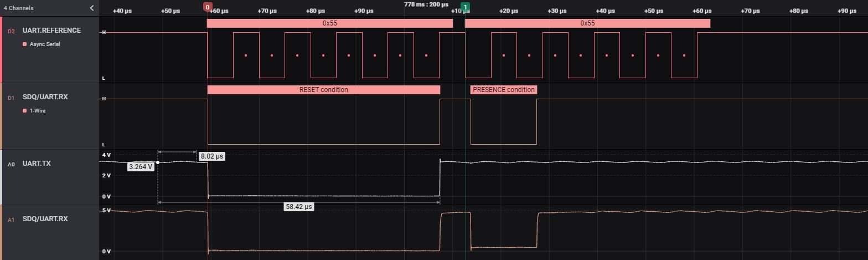Click the UART.TX channel name
The width and height of the screenshot is (868, 260).
(x=37, y=164)
